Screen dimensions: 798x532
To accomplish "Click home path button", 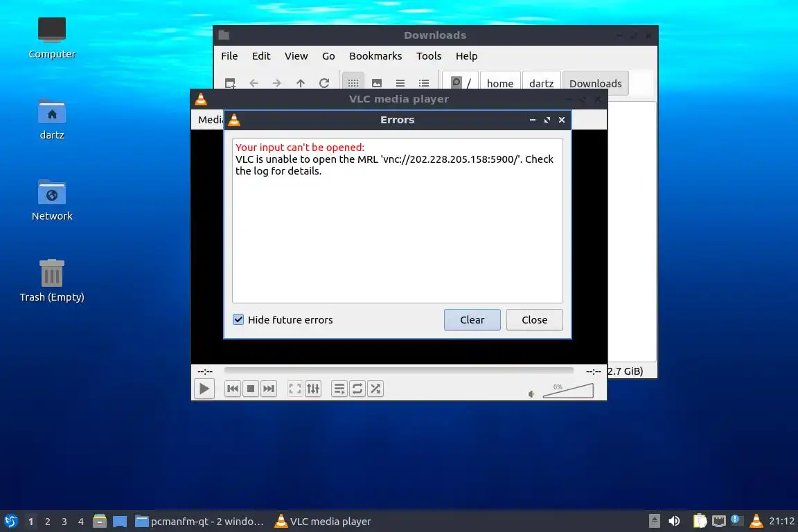I will (x=499, y=82).
